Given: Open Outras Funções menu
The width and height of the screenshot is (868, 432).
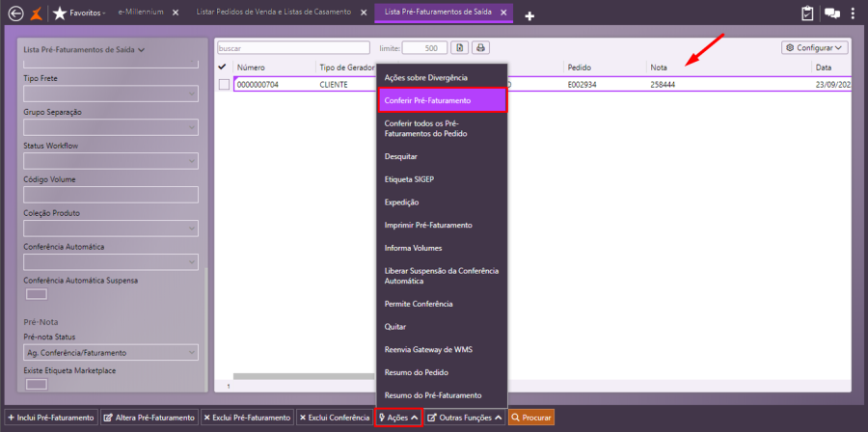Looking at the screenshot, I should pyautogui.click(x=465, y=418).
